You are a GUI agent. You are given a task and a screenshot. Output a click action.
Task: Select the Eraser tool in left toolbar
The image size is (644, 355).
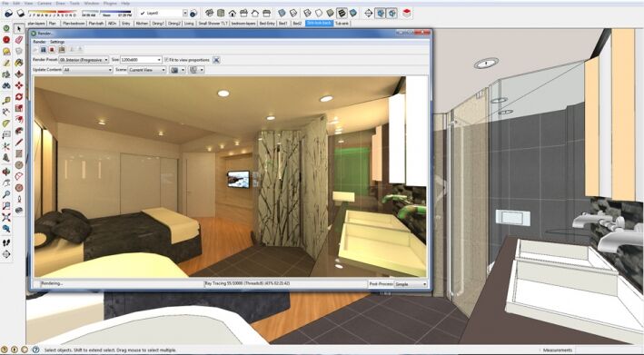coord(19,40)
